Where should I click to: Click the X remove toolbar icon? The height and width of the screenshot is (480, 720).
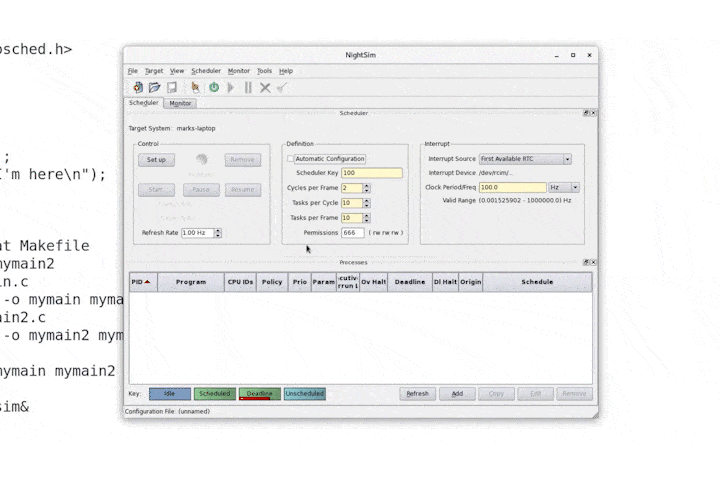coord(265,88)
